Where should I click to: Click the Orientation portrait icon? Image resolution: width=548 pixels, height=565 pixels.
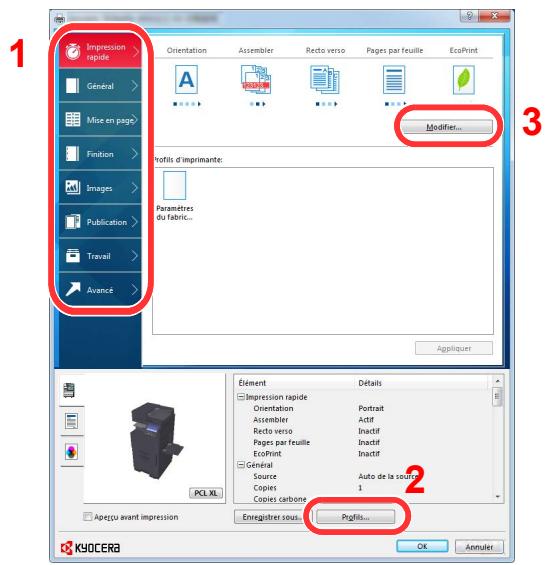(x=186, y=79)
